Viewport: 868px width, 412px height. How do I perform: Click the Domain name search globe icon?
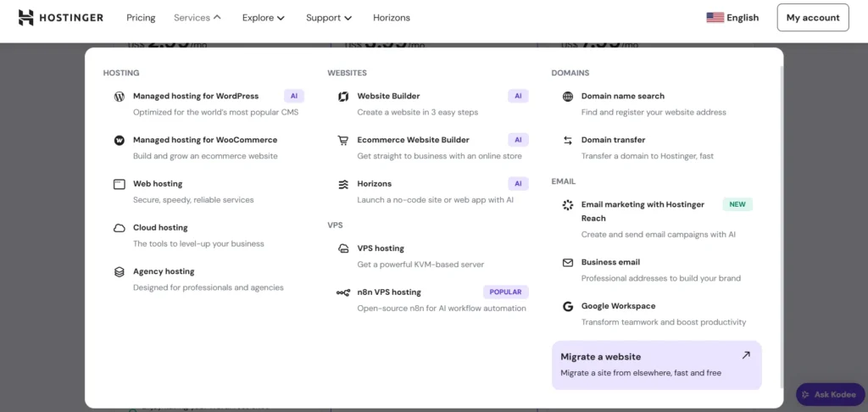568,97
